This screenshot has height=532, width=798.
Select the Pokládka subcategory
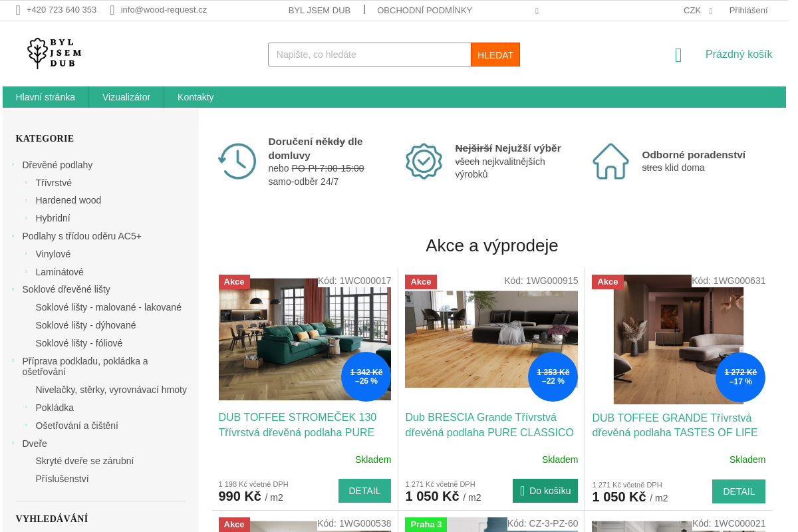click(55, 408)
